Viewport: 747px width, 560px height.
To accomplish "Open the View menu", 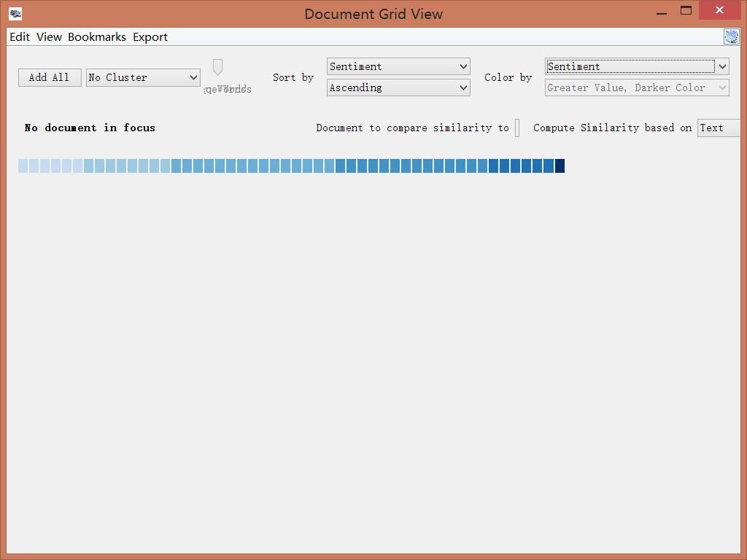I will click(x=49, y=37).
